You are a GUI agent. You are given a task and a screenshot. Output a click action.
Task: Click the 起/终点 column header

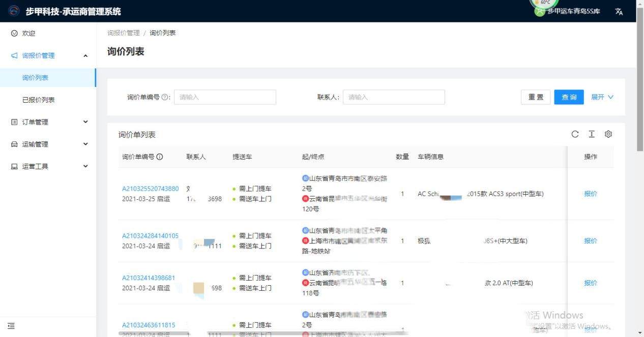[313, 157]
